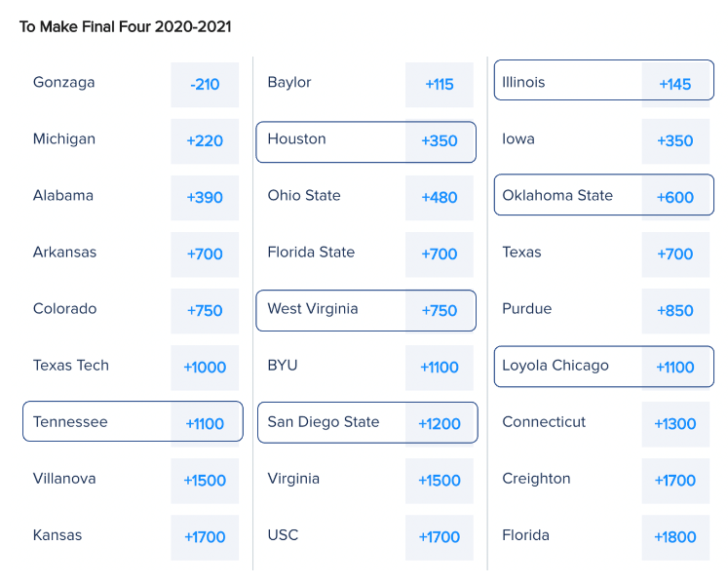This screenshot has height=585, width=728.
Task: Pick Kansas at +1700
Action: (x=205, y=537)
